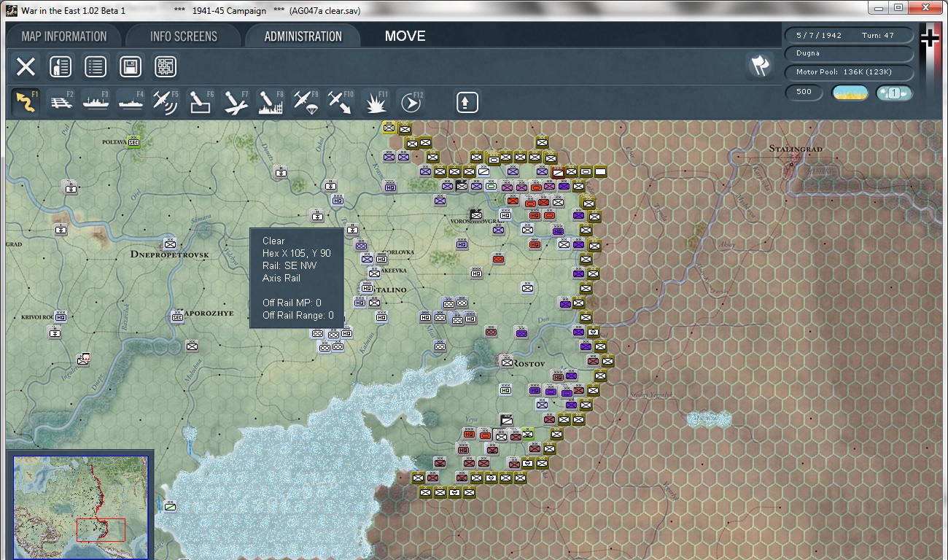Click the "Rail: SE NW" tooltip line
The width and height of the screenshot is (948, 560).
point(290,265)
